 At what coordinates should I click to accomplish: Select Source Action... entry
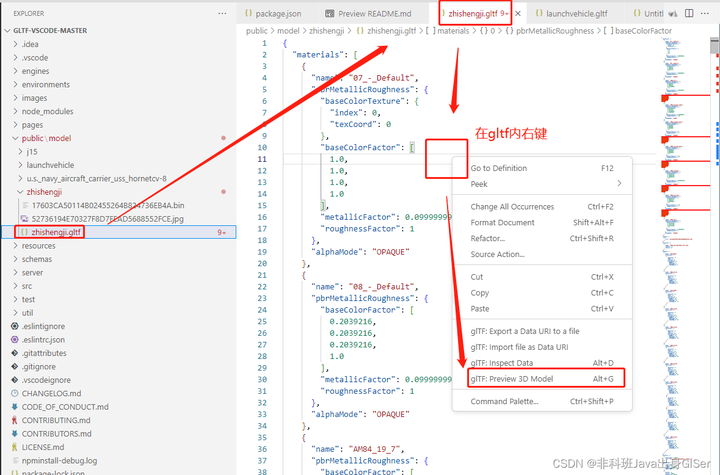tap(542, 254)
